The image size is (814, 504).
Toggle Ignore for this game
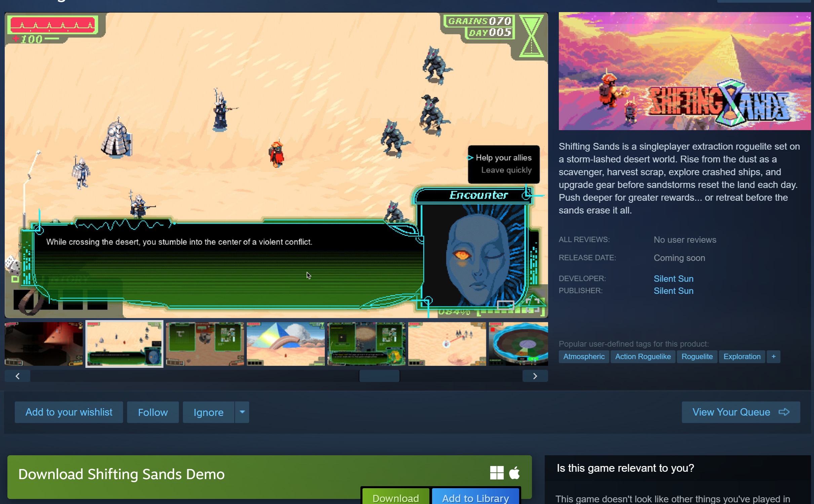tap(208, 412)
